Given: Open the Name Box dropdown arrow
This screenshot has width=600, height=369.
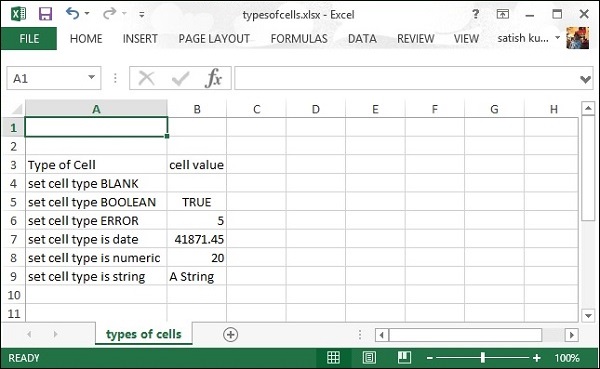Looking at the screenshot, I should coord(91,78).
